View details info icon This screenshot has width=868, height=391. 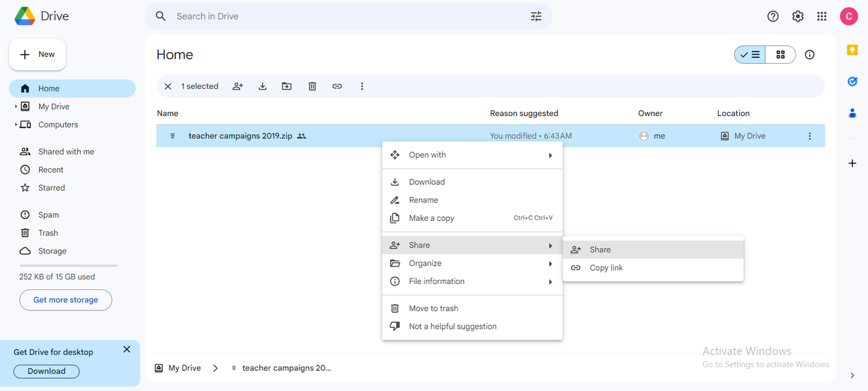tap(810, 55)
